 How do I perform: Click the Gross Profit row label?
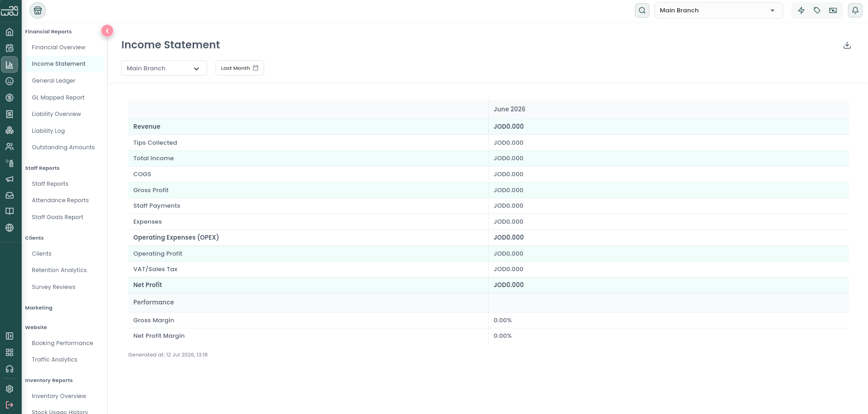151,190
